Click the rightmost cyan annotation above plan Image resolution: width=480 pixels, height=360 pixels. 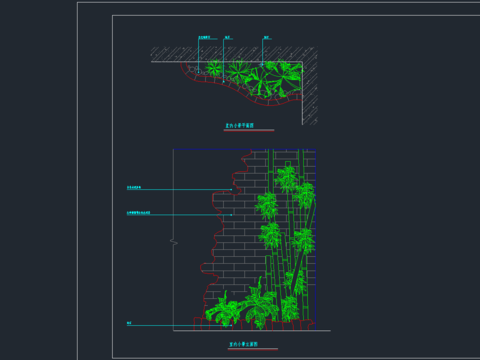[266, 38]
